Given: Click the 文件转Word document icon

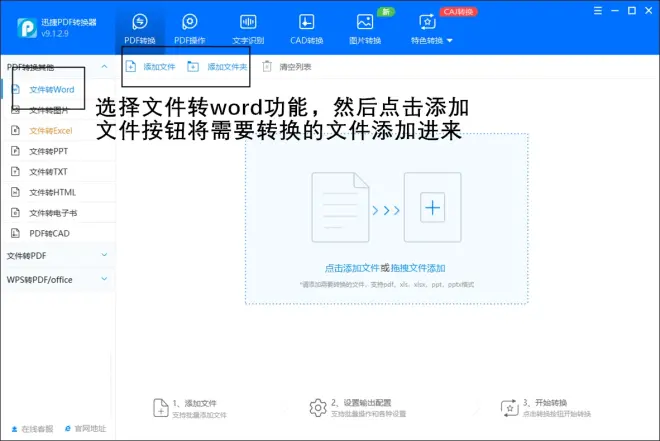Looking at the screenshot, I should (15, 89).
